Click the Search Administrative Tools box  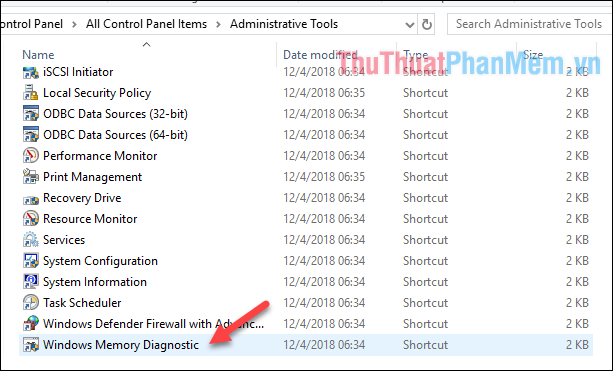(529, 24)
